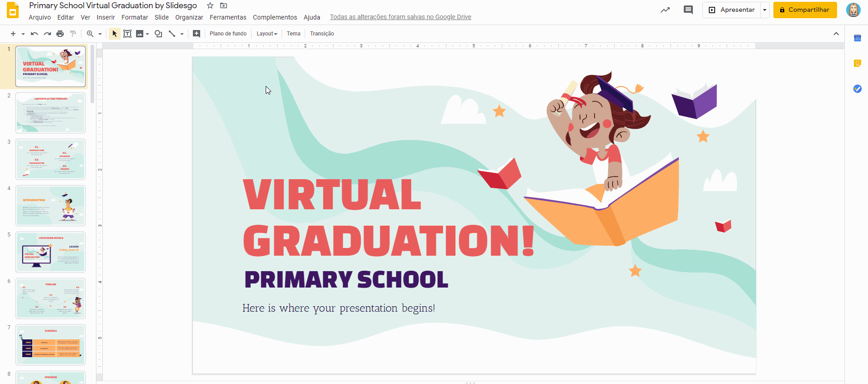Open the Formatar menu

(135, 17)
